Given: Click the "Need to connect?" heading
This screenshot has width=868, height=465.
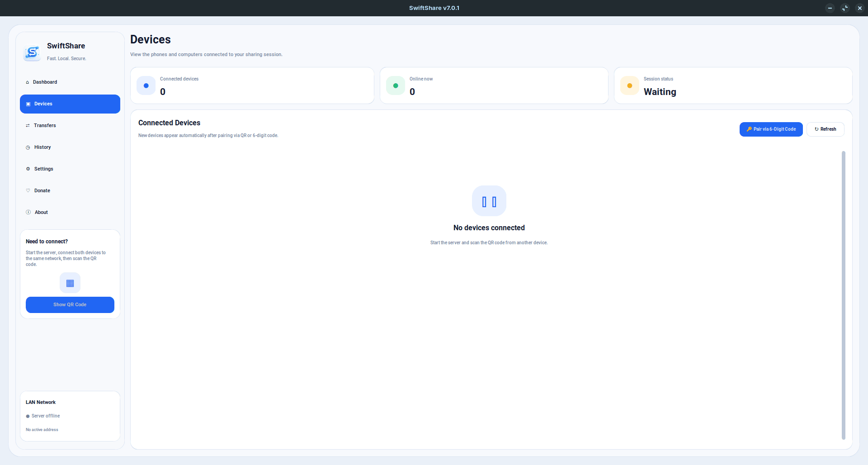Looking at the screenshot, I should pyautogui.click(x=47, y=242).
